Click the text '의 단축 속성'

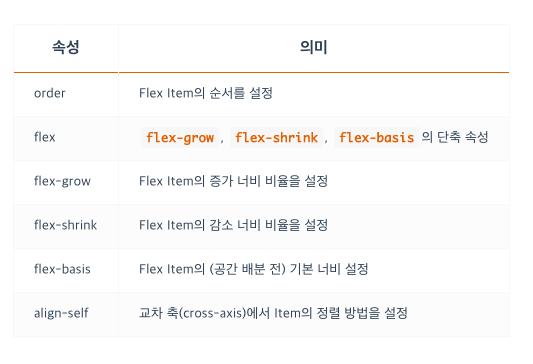pos(455,137)
